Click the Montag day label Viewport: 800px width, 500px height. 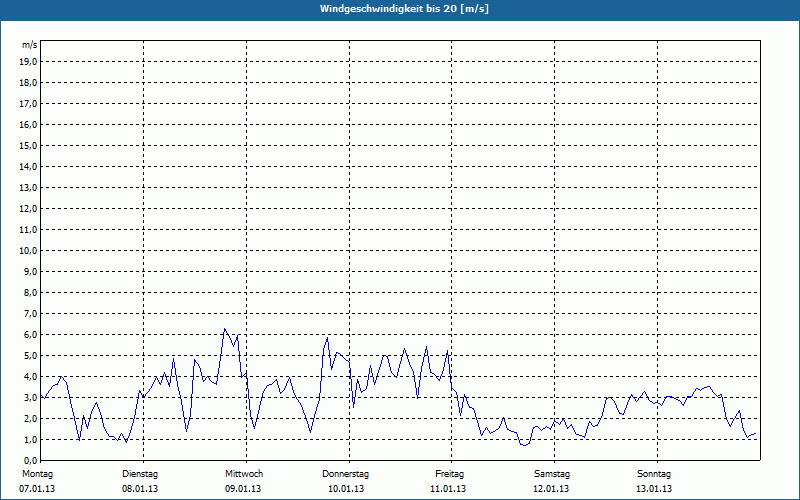[37, 474]
